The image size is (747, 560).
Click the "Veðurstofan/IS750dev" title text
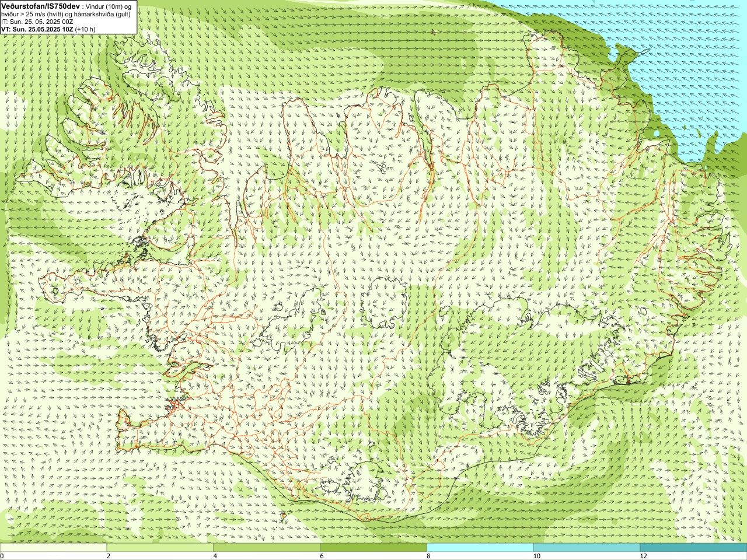40,6
